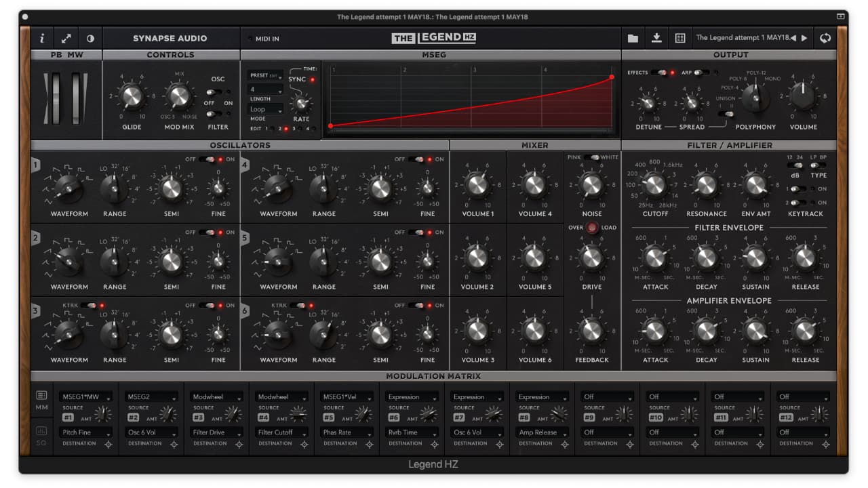Click the target icon of slot #12

tap(825, 445)
